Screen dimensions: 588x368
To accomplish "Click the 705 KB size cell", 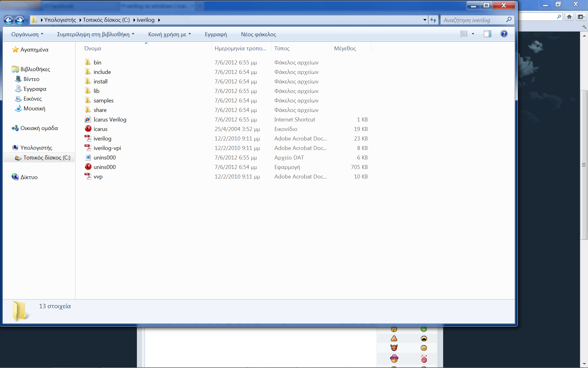I will click(x=359, y=167).
